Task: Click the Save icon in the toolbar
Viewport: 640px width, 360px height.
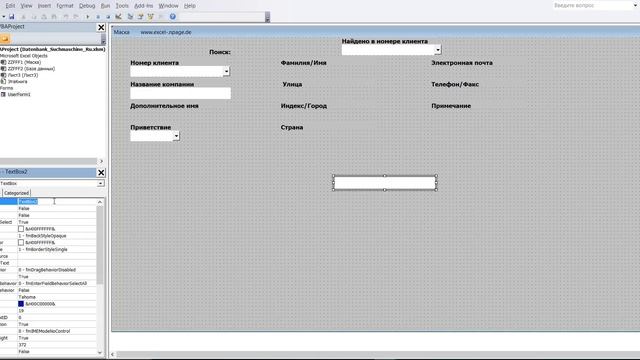Action: (11, 17)
